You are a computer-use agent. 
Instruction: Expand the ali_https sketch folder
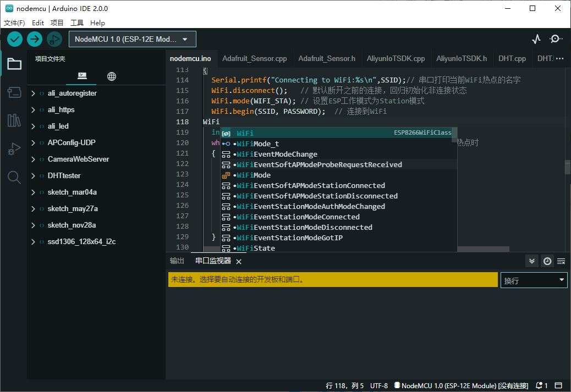click(x=33, y=109)
